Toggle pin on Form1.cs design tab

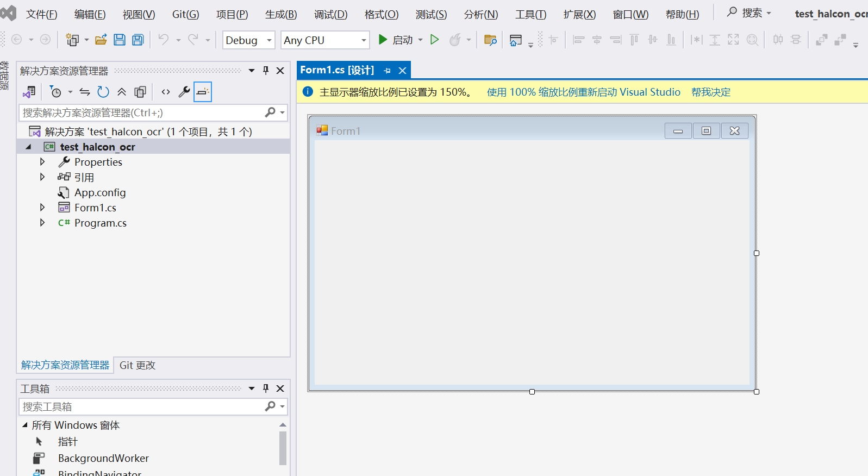pyautogui.click(x=387, y=71)
